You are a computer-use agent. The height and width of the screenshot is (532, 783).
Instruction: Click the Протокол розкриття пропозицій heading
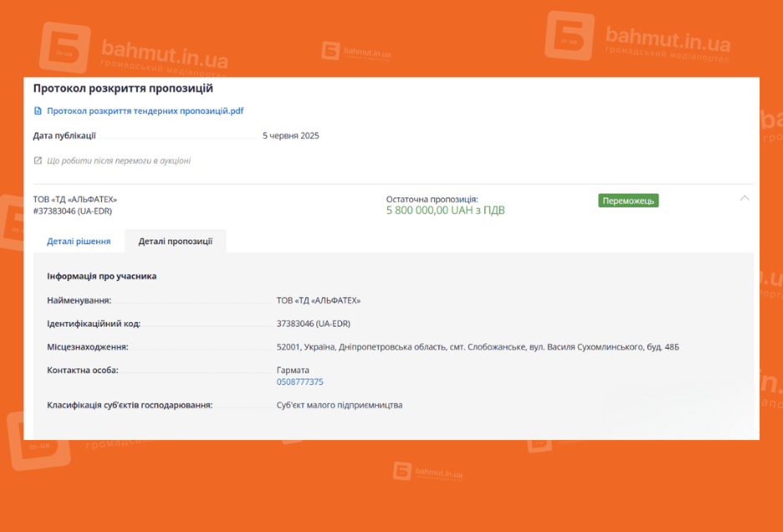(123, 89)
